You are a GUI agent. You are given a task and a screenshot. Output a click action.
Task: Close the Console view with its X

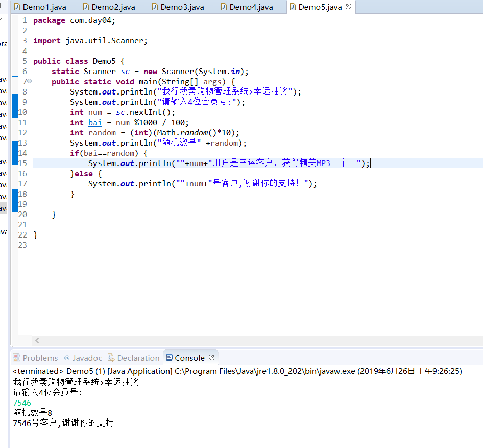coord(211,357)
